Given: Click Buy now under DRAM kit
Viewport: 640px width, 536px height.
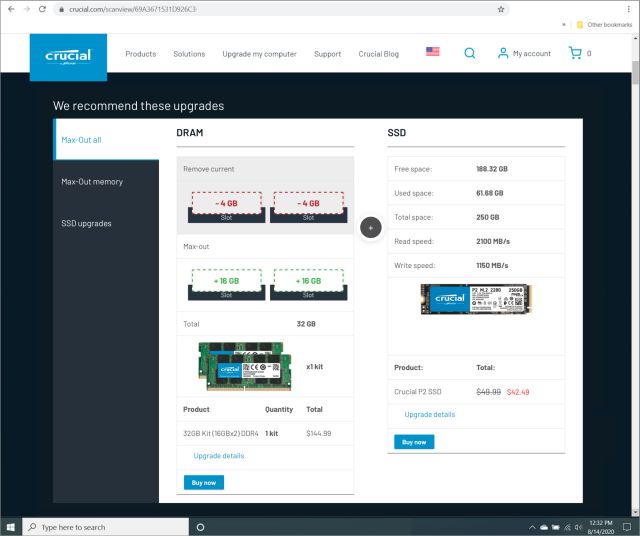Looking at the screenshot, I should point(204,482).
